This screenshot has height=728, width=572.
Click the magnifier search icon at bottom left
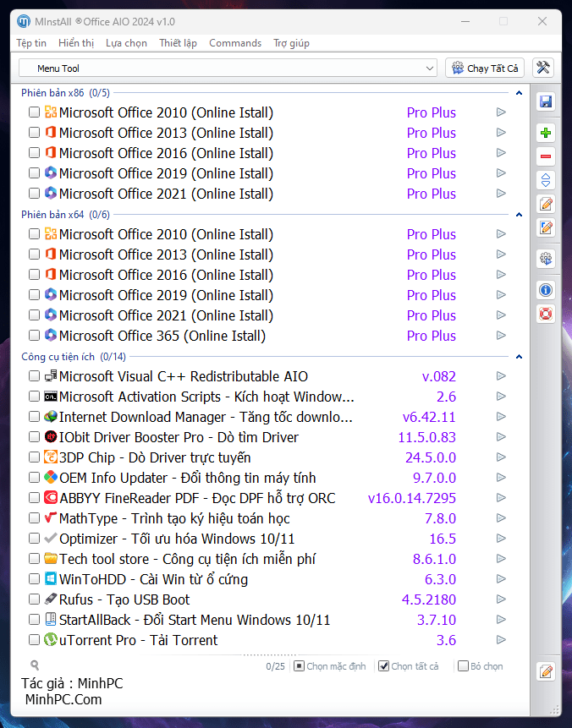tap(35, 665)
